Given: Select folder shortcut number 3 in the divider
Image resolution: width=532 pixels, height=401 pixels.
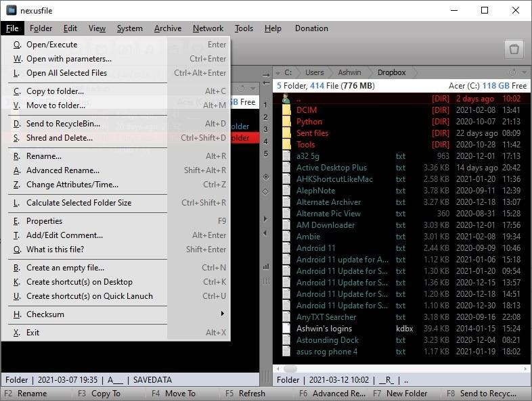Looking at the screenshot, I should click(265, 129).
